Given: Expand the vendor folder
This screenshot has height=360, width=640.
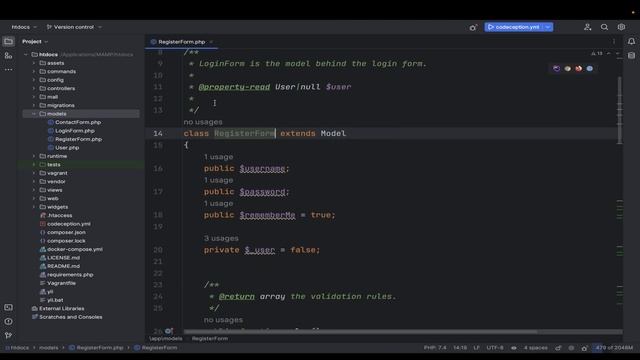Looking at the screenshot, I should [x=34, y=181].
